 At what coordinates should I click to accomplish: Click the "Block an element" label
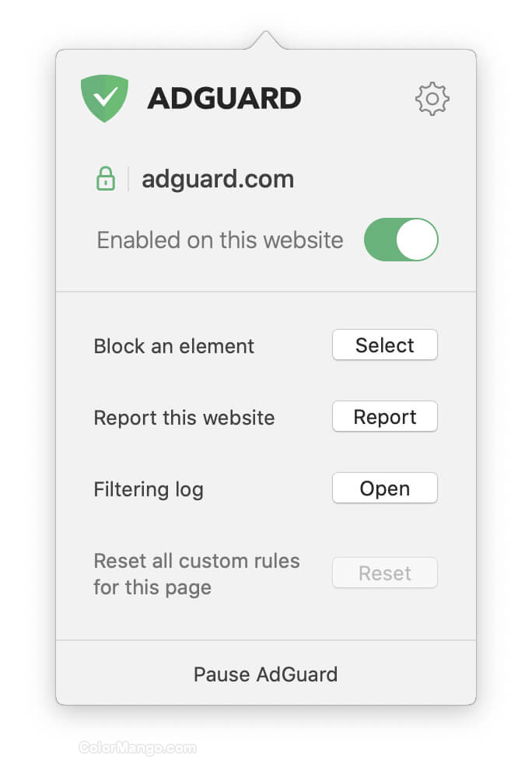point(173,346)
